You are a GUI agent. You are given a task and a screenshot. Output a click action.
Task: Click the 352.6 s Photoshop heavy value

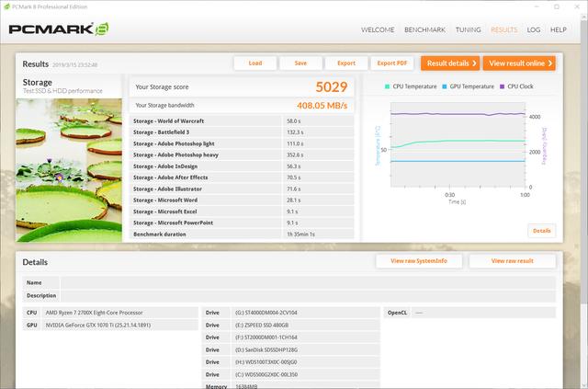pyautogui.click(x=295, y=154)
